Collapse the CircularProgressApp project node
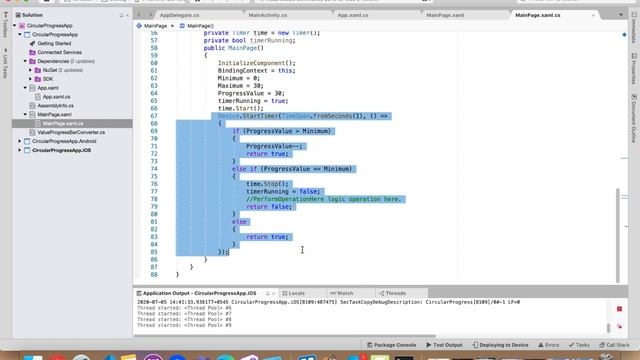This screenshot has height=360, width=640. (20, 34)
